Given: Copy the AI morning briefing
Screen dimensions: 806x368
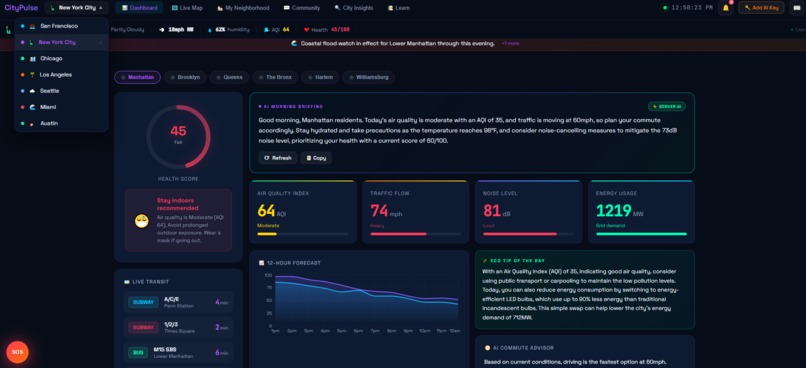Looking at the screenshot, I should tap(316, 158).
